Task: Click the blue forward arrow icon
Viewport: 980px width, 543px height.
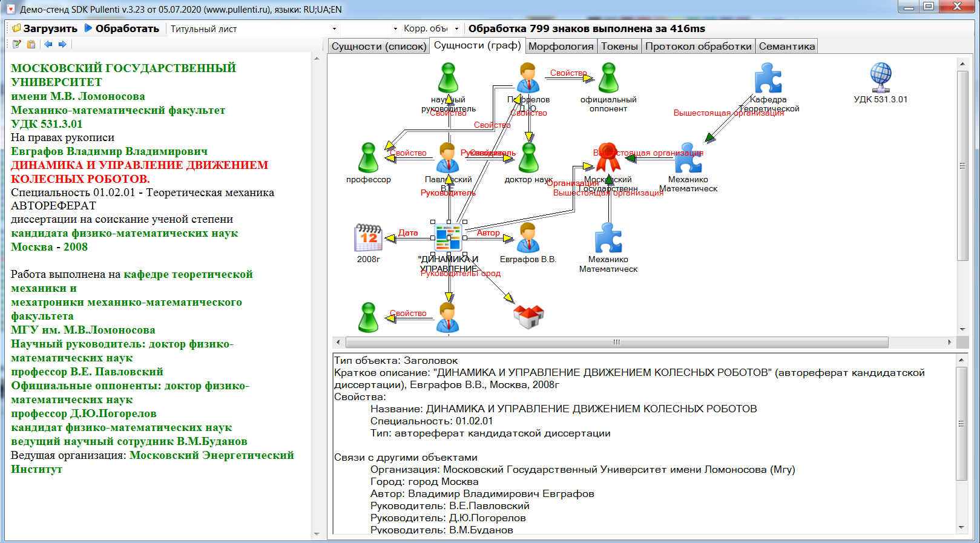Action: [x=62, y=44]
